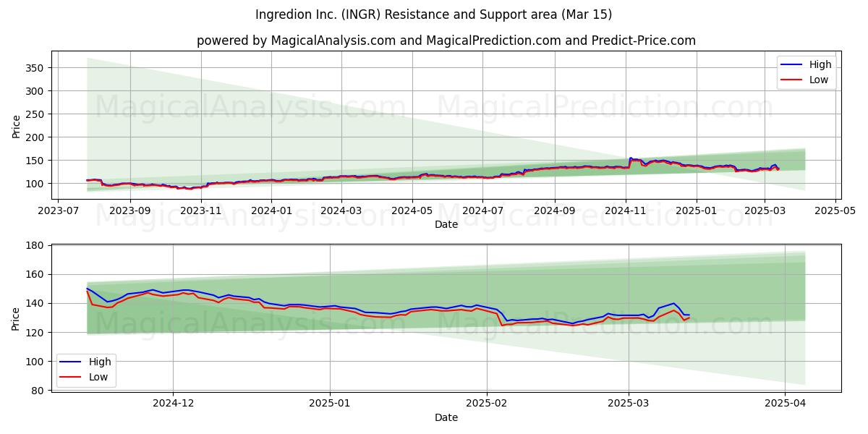Click the '2024-03' date tick label
Screen dimensions: 868x434
click(x=341, y=211)
